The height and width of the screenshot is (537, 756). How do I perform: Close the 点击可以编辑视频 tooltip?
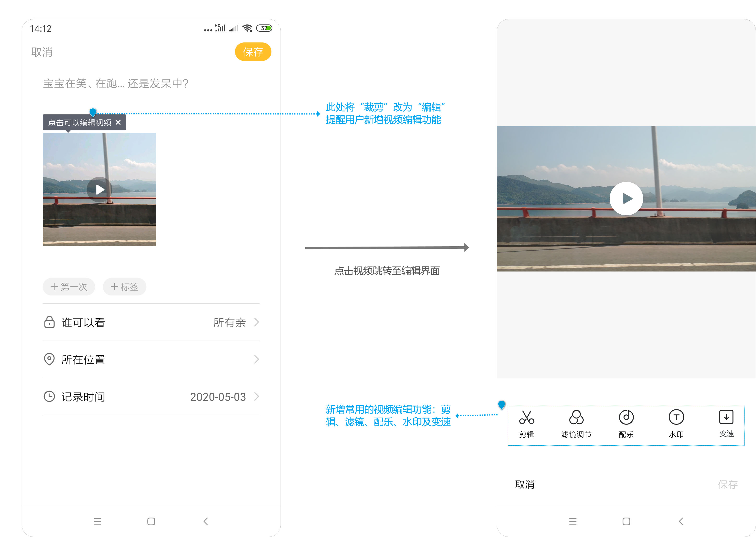click(119, 123)
